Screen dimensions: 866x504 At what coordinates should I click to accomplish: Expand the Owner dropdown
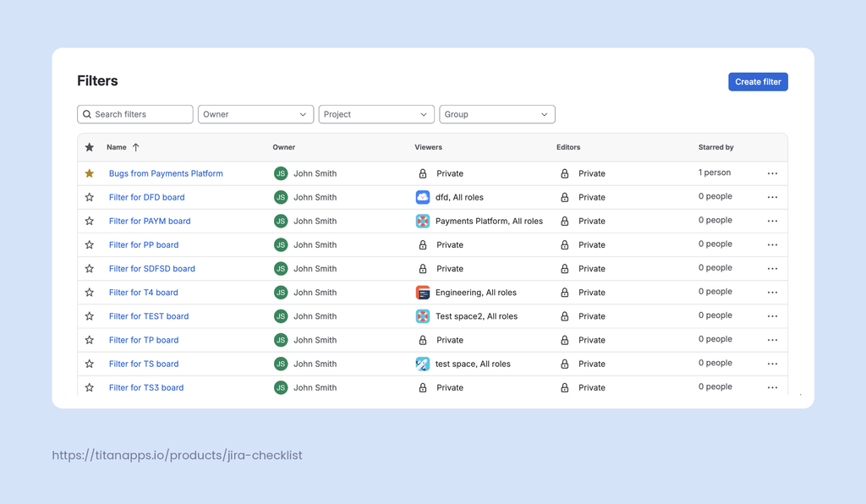pyautogui.click(x=255, y=114)
